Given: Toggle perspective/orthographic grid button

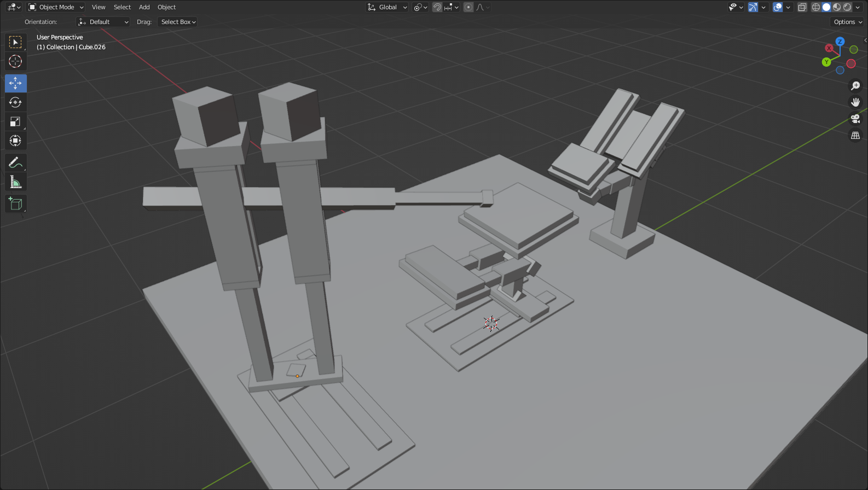Looking at the screenshot, I should 855,135.
